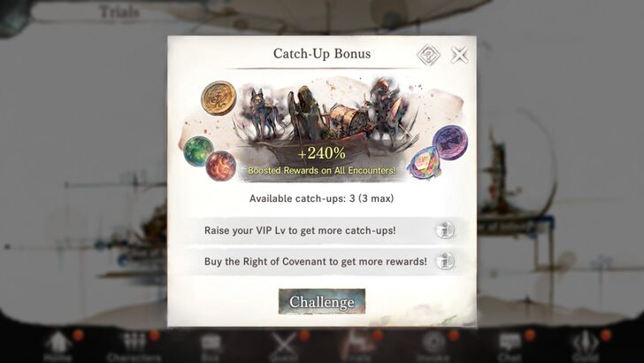Open the Catch-Up Bonus help icon
This screenshot has width=644, height=363.
428,54
